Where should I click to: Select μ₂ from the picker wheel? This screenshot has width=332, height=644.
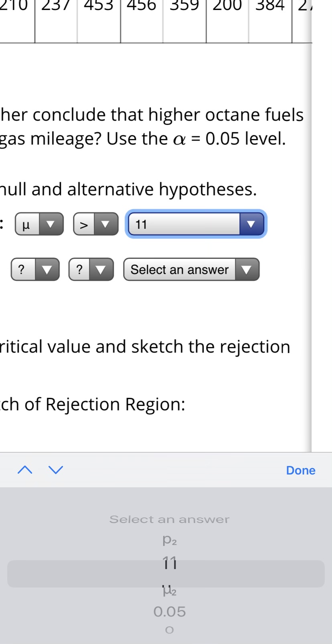pyautogui.click(x=168, y=590)
